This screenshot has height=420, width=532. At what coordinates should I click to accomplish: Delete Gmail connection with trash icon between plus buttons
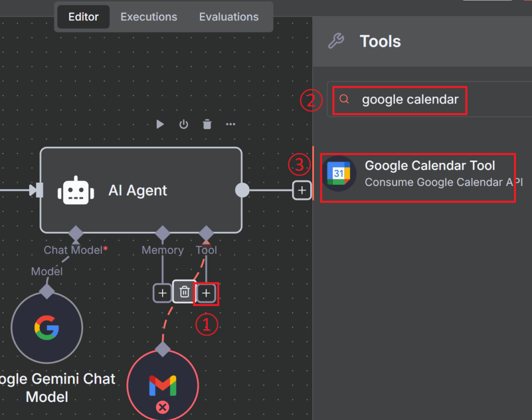(184, 293)
